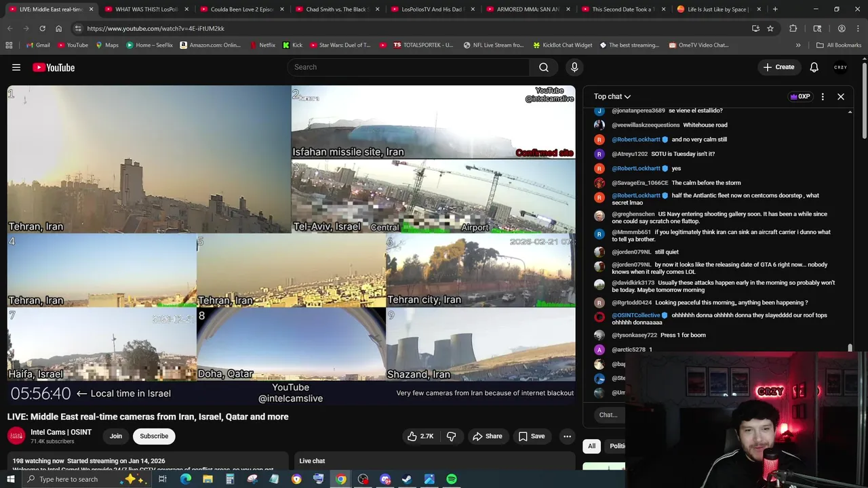Open the Kick bookmark
This screenshot has width=868, height=488.
tap(292, 45)
